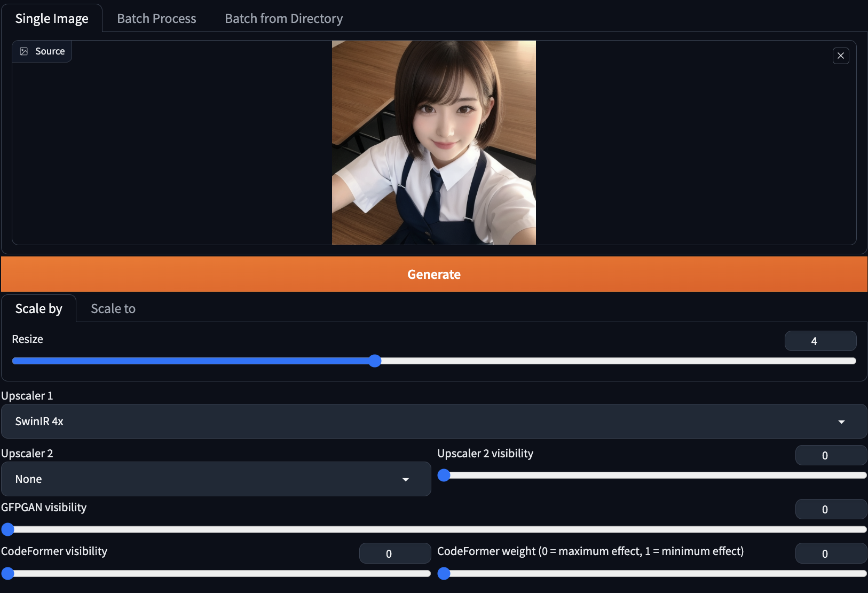Click the GFPGAN visibility slider handle

(8, 529)
